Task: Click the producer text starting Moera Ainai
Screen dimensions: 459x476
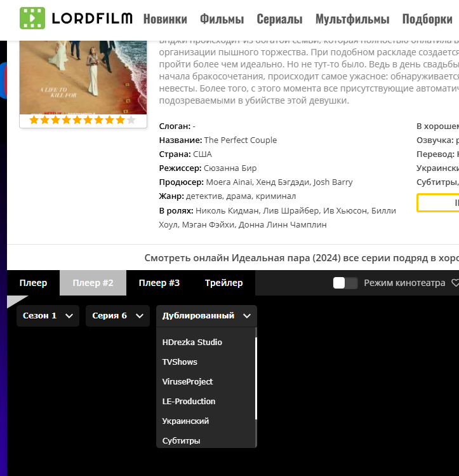Action: coord(279,182)
